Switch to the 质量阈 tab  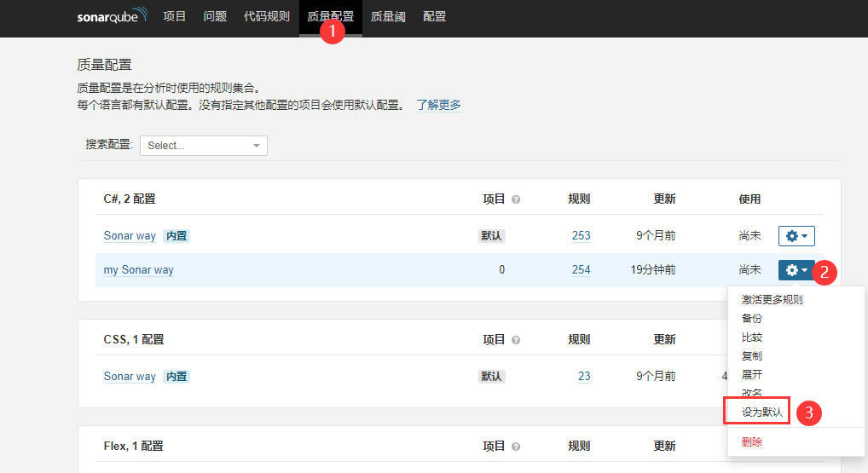388,16
